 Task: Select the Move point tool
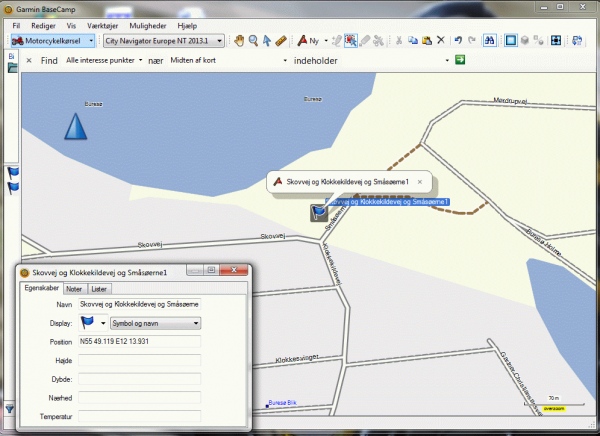351,41
